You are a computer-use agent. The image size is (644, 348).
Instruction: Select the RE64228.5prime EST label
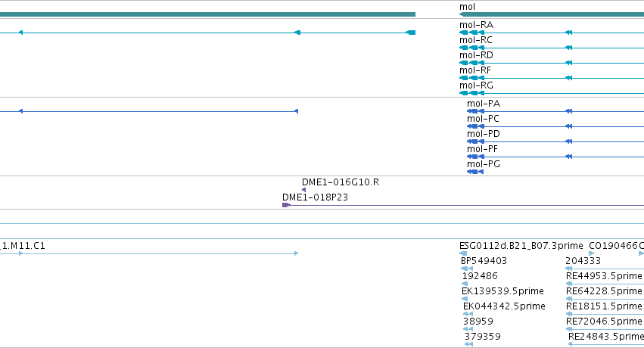(x=604, y=291)
